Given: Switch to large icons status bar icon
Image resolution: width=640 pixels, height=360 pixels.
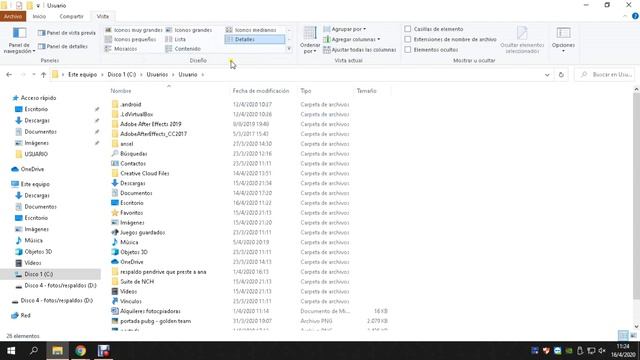Looking at the screenshot, I should 633,336.
